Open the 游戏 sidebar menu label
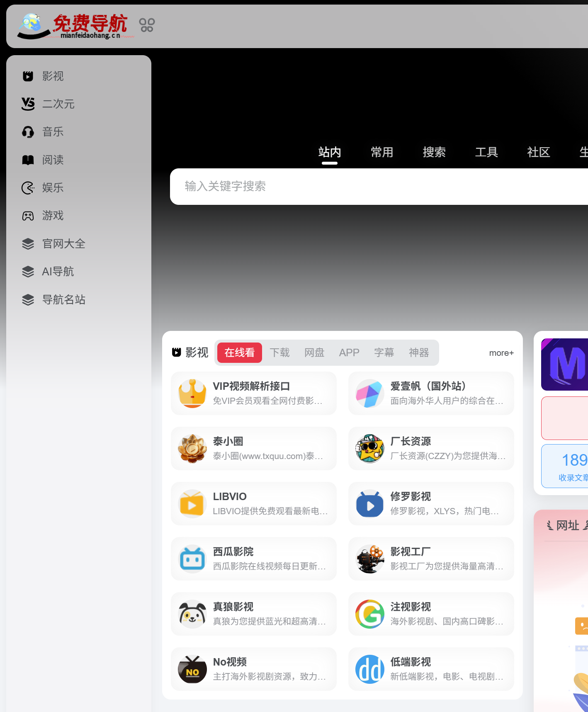Viewport: 588px width, 712px height. [53, 216]
